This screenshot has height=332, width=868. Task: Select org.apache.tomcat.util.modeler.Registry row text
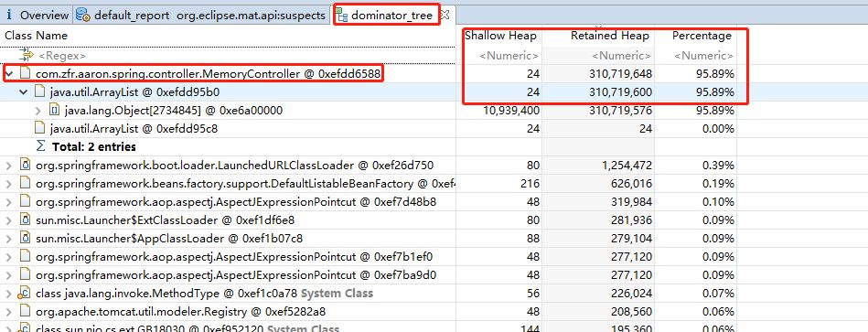(180, 311)
